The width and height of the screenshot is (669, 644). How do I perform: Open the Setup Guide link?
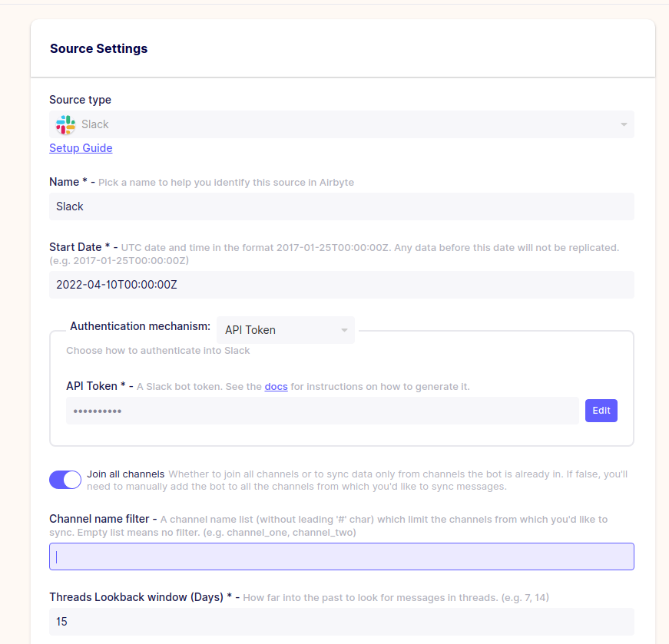(81, 148)
